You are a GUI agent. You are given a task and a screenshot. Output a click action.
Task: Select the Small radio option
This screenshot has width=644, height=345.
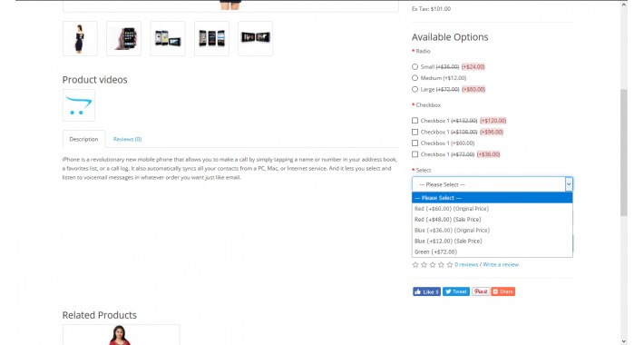(x=415, y=66)
